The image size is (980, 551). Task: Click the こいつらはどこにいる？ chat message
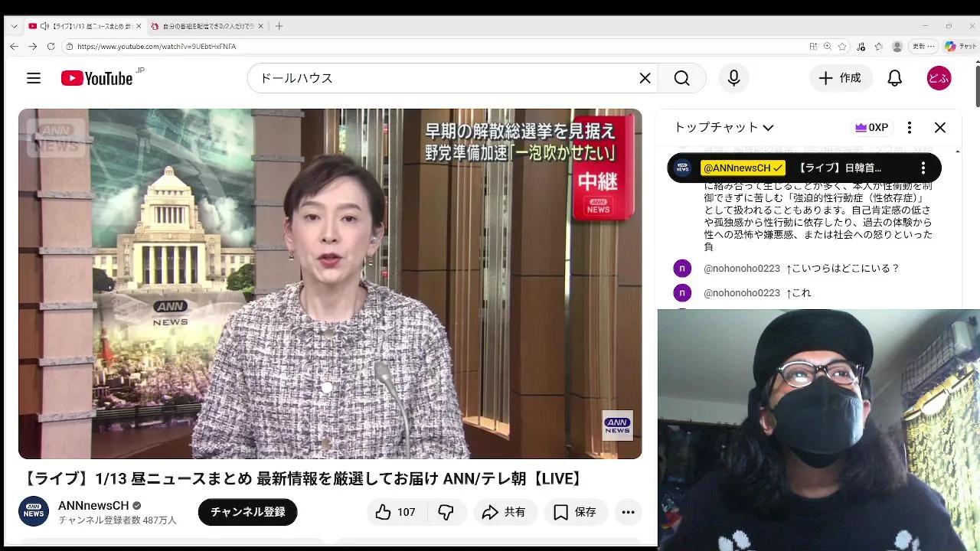[x=842, y=269]
